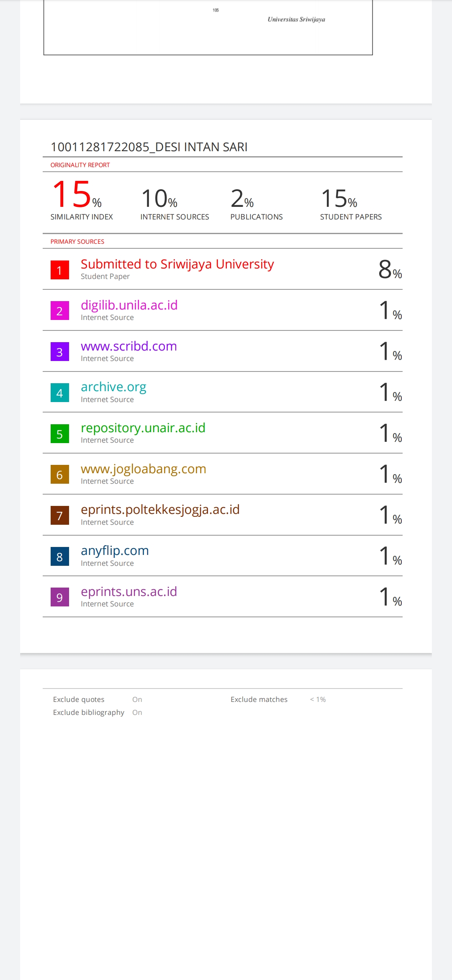Viewport: 452px width, 980px height.
Task: Click the teal source number 4 badge
Action: 60,393
